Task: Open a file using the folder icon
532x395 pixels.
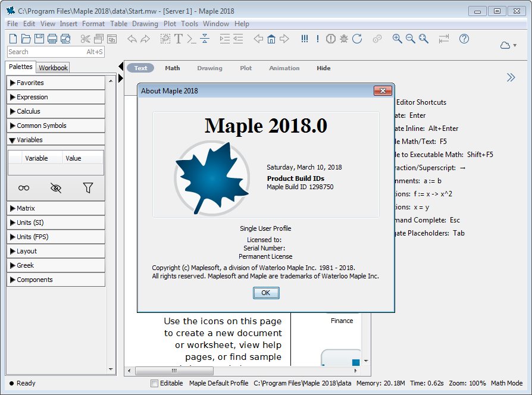Action: (x=26, y=39)
